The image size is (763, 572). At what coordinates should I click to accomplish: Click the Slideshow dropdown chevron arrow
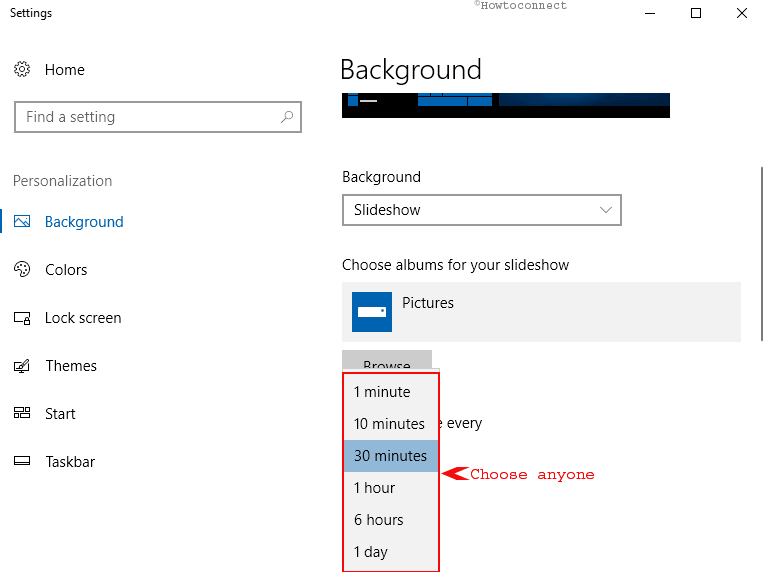605,210
